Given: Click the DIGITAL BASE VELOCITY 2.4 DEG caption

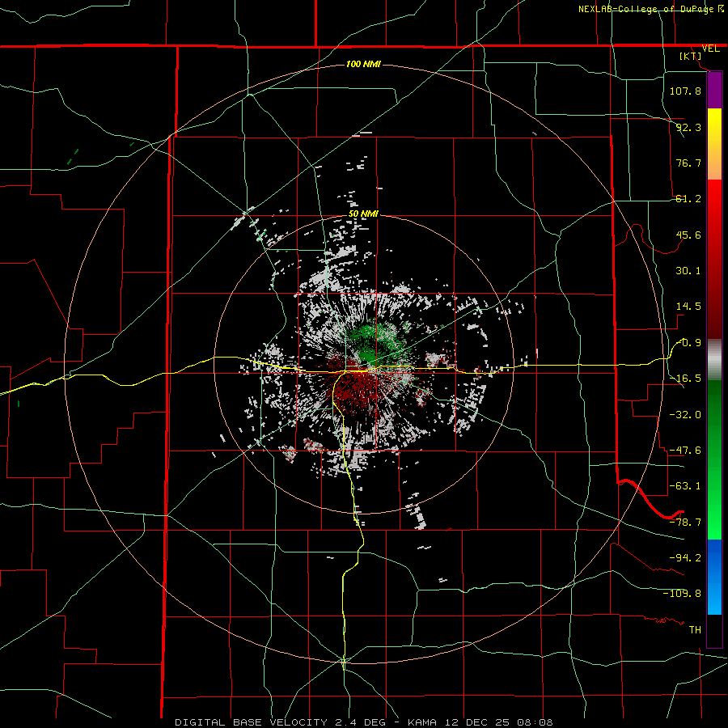Looking at the screenshot, I should pyautogui.click(x=280, y=722).
